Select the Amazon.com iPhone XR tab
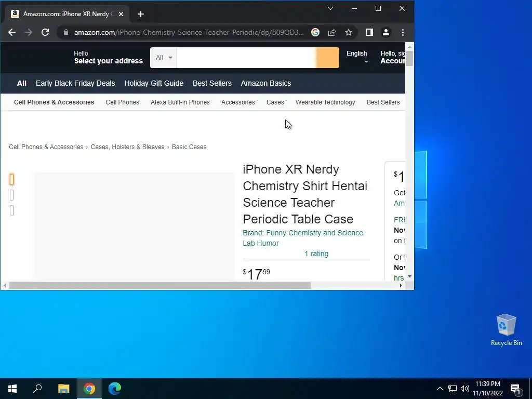Screen dimensions: 532x399 [67, 14]
